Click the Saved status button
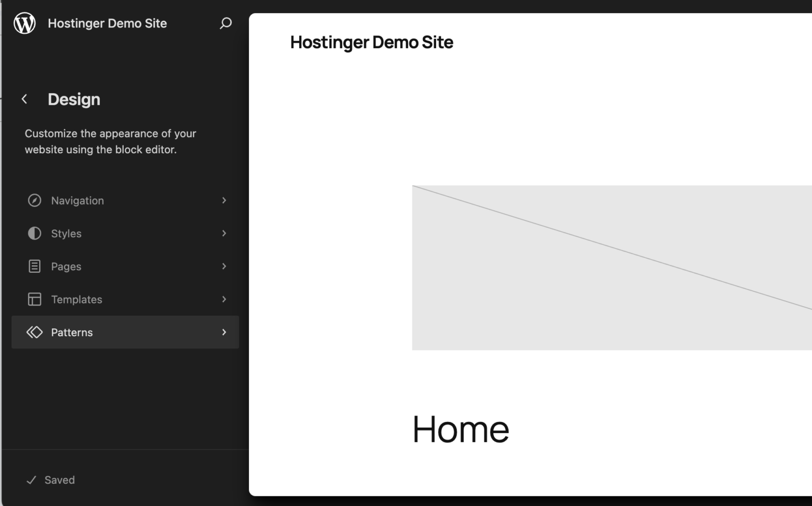The image size is (812, 506). click(x=51, y=480)
